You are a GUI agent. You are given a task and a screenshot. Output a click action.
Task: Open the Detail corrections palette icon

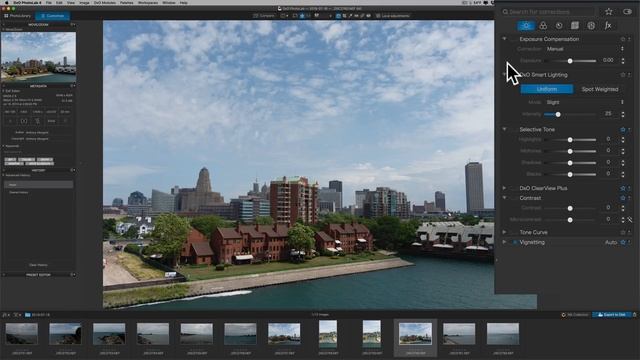pos(559,26)
